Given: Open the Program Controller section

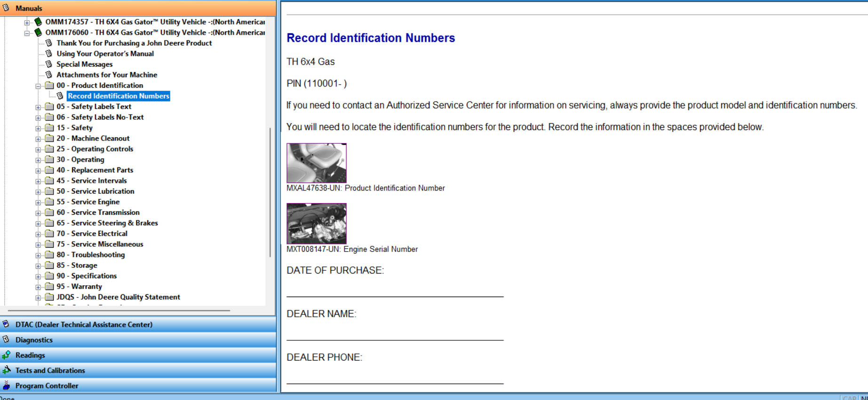Looking at the screenshot, I should pyautogui.click(x=138, y=385).
